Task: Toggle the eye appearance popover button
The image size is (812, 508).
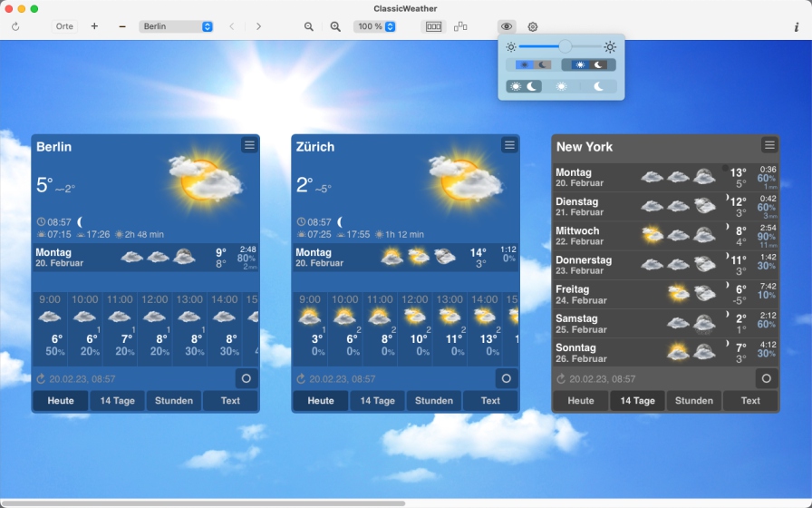Action: [507, 26]
